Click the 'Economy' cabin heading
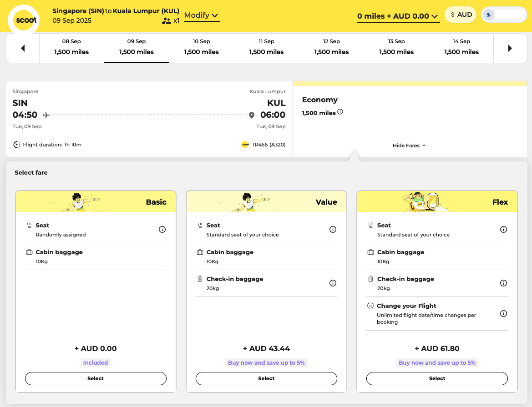 pyautogui.click(x=320, y=100)
